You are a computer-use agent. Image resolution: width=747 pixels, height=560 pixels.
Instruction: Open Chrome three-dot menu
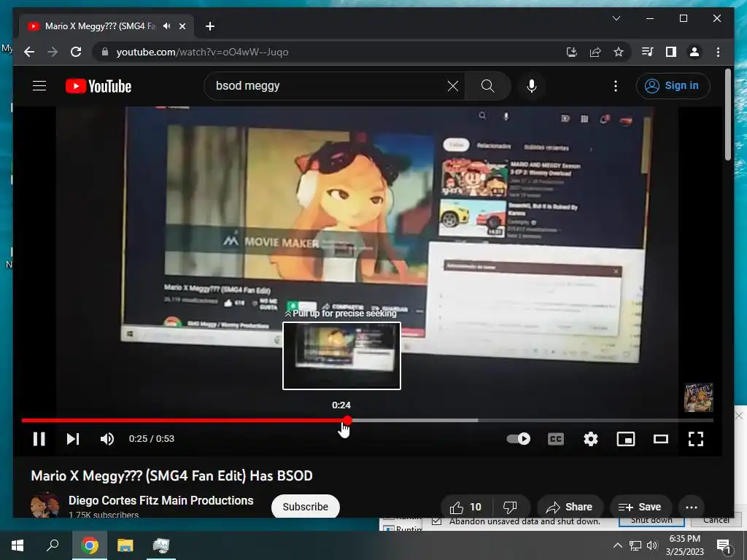718,52
